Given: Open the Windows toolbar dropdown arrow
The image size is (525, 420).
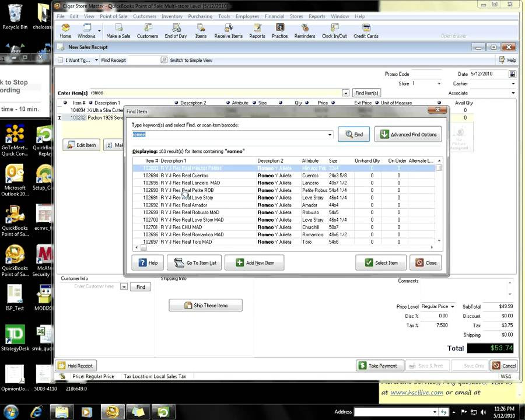Looking at the screenshot, I should [x=99, y=30].
